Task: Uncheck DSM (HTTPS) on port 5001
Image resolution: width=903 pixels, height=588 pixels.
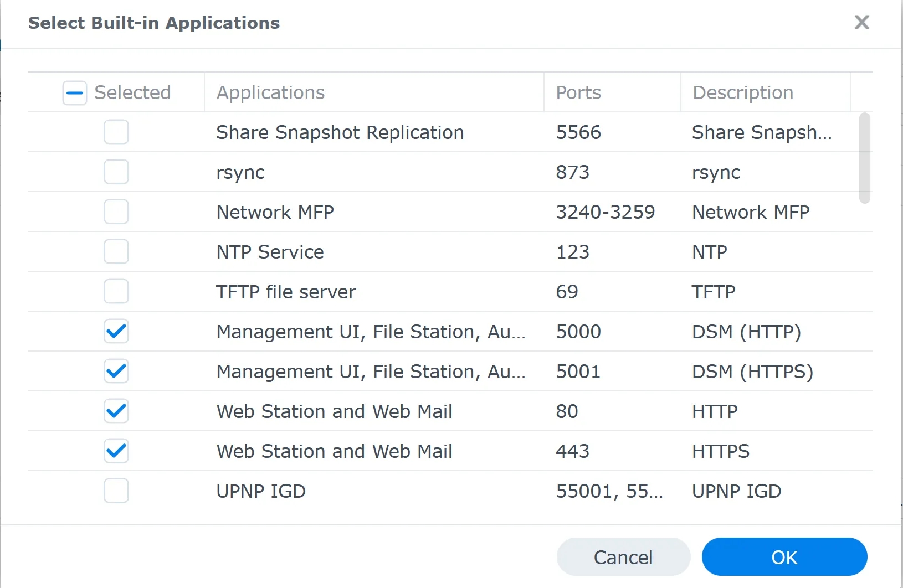Action: point(116,371)
